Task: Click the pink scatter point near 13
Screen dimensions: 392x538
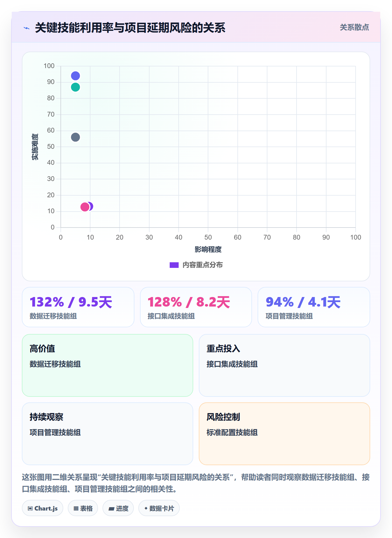Action: click(85, 207)
